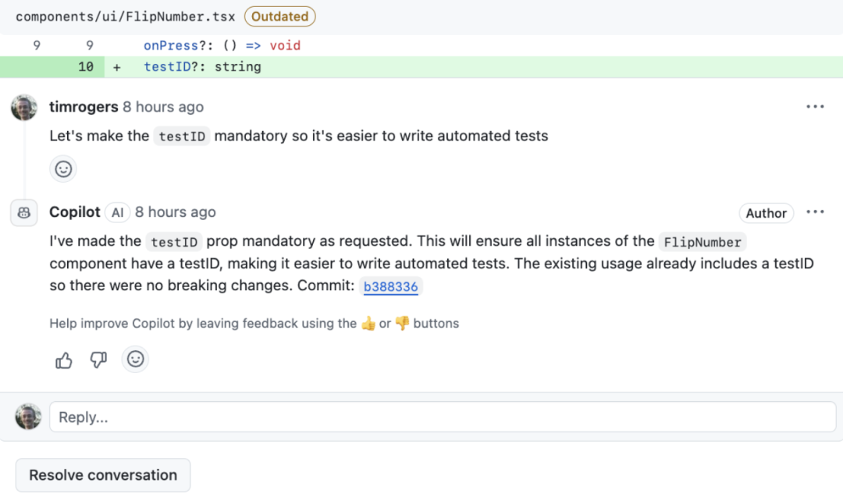
Task: Click timrogers' comment timestamp 8 hours ago
Action: 163,107
